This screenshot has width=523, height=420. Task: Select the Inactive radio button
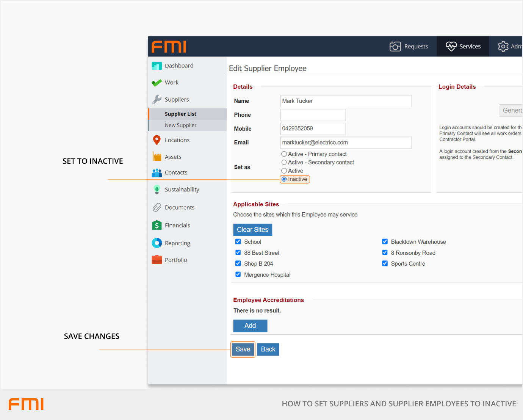(x=284, y=179)
